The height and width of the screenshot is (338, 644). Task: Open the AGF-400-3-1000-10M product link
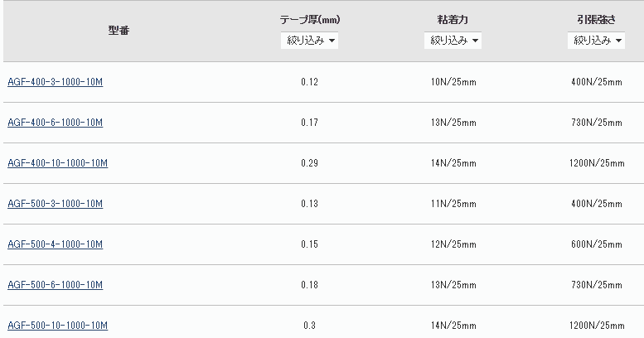(x=55, y=82)
